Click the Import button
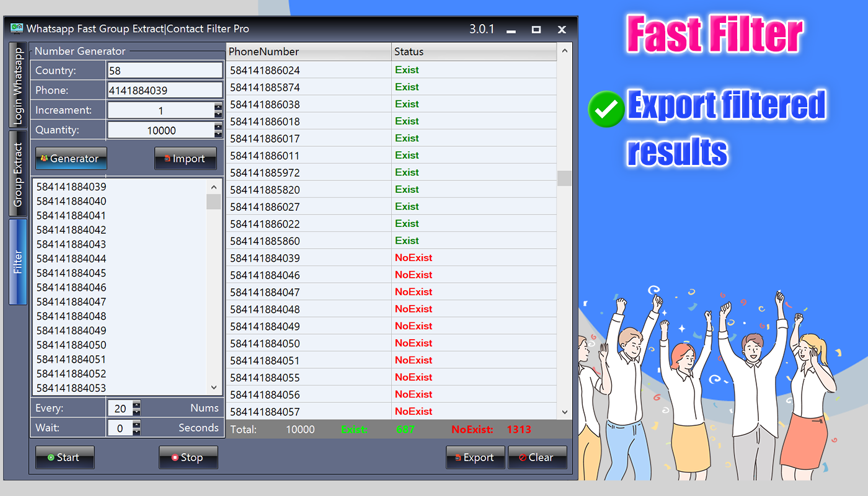The height and width of the screenshot is (496, 868). (x=185, y=158)
